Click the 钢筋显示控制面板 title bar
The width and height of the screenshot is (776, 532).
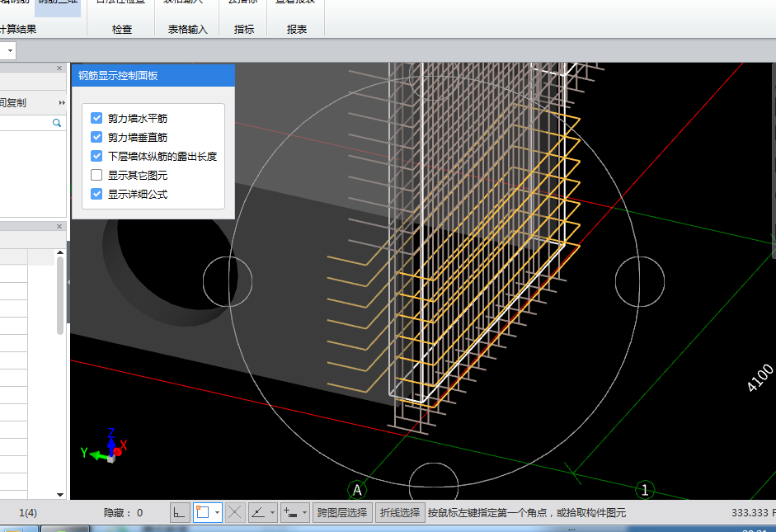pos(153,76)
